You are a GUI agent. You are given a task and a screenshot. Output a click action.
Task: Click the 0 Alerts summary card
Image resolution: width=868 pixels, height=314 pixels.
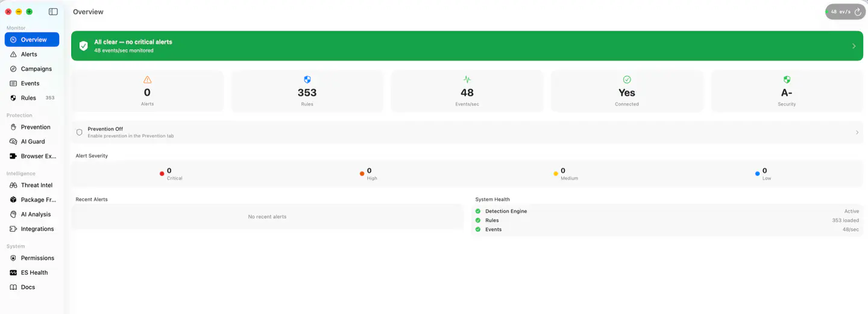pyautogui.click(x=148, y=91)
